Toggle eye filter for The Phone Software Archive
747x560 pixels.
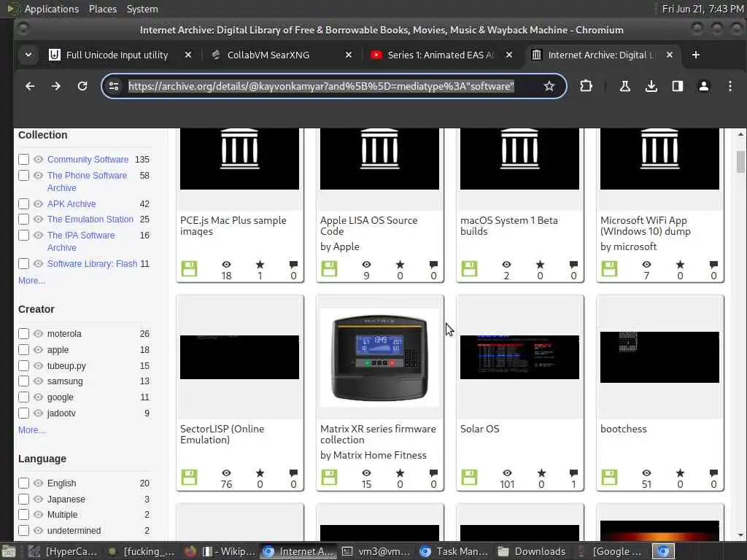pyautogui.click(x=38, y=176)
